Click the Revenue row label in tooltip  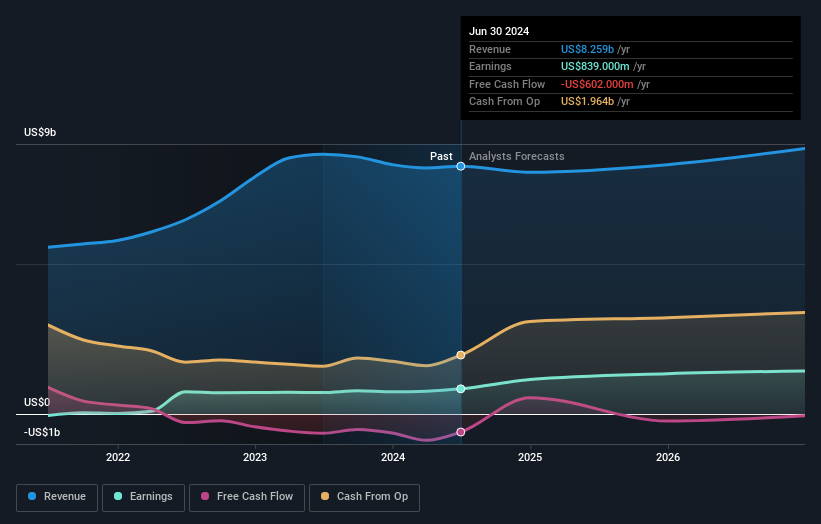click(x=490, y=49)
